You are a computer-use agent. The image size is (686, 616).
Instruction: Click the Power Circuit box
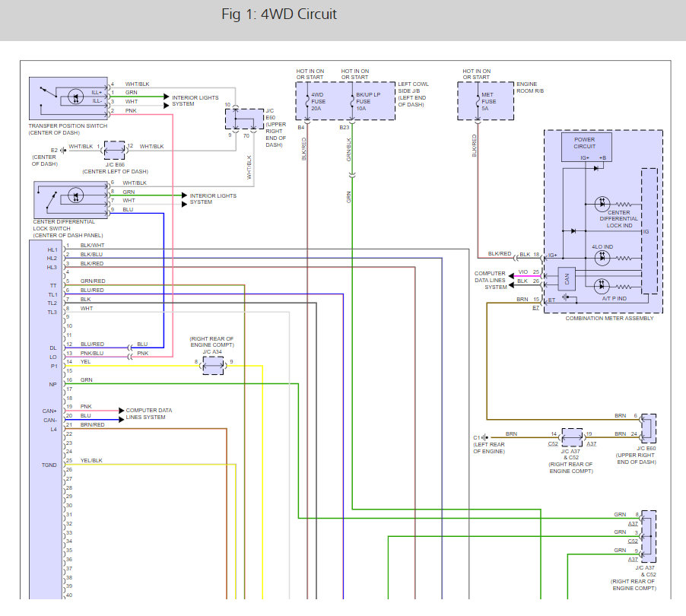coord(586,146)
